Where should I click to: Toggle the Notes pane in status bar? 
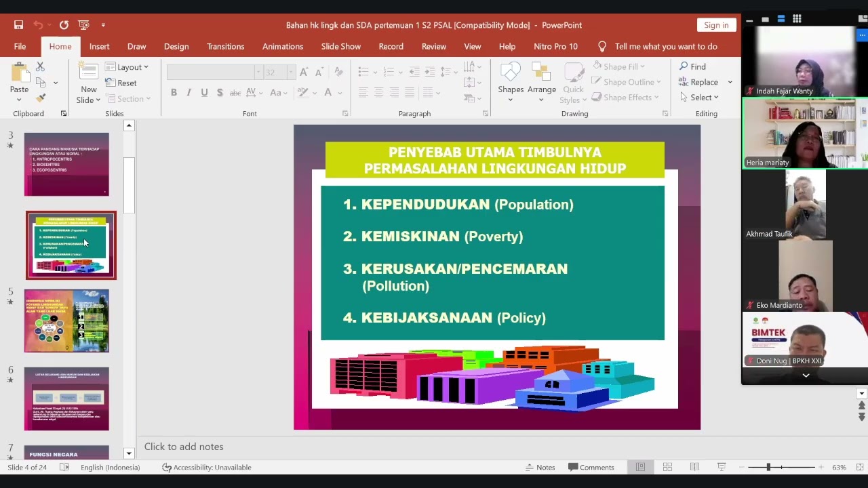click(x=540, y=467)
